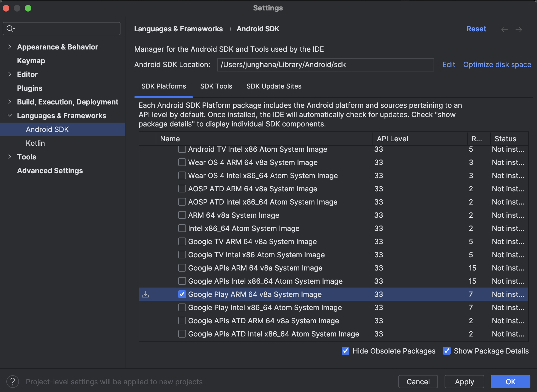Screen dimensions: 537x392
Task: Click the Apply button
Action: tap(464, 382)
